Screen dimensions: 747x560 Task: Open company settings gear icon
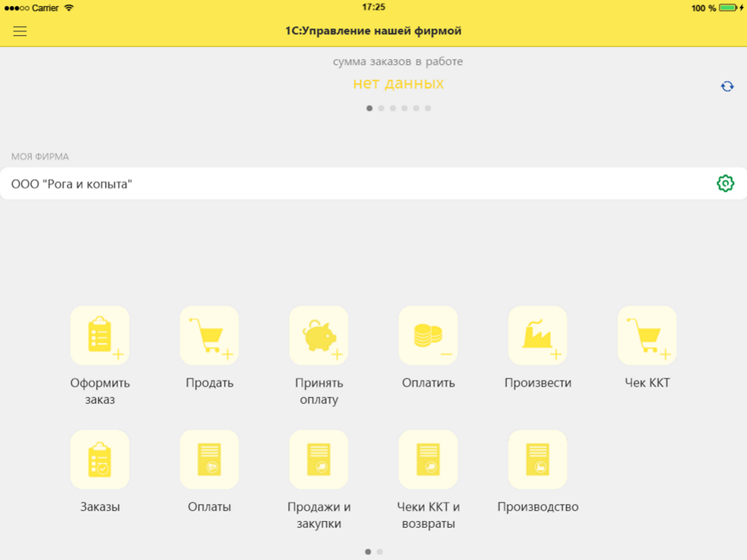tap(725, 184)
